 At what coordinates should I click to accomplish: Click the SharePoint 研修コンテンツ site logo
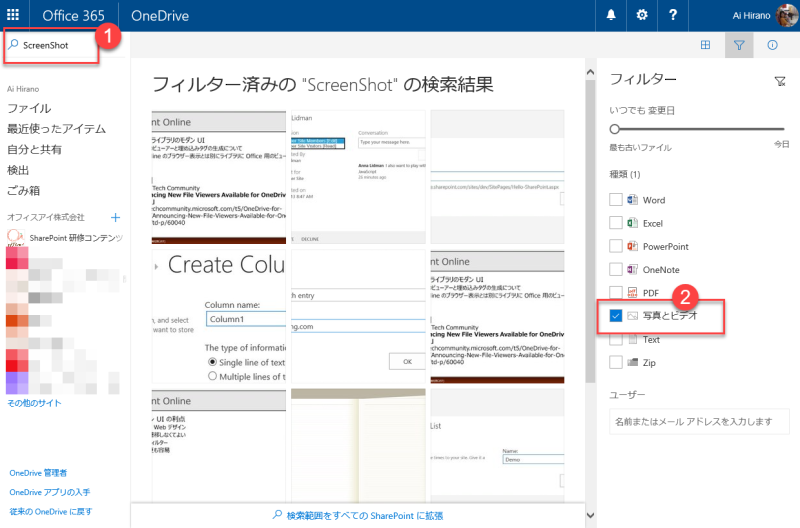coord(15,237)
